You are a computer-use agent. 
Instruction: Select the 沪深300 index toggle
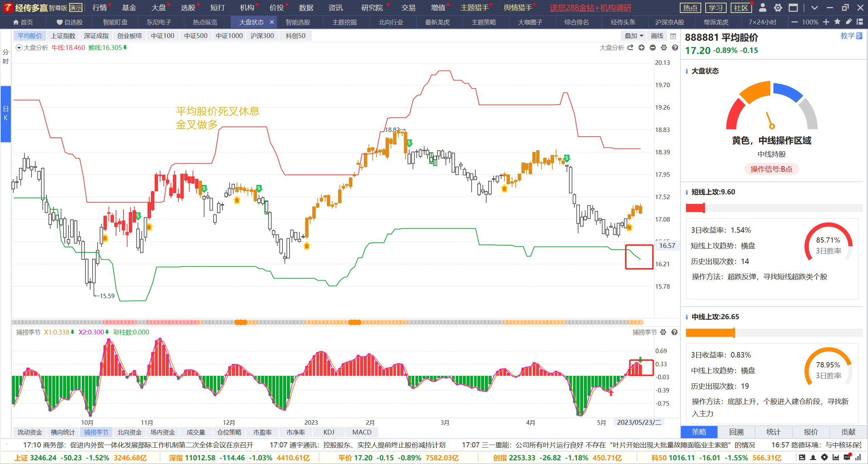(262, 36)
